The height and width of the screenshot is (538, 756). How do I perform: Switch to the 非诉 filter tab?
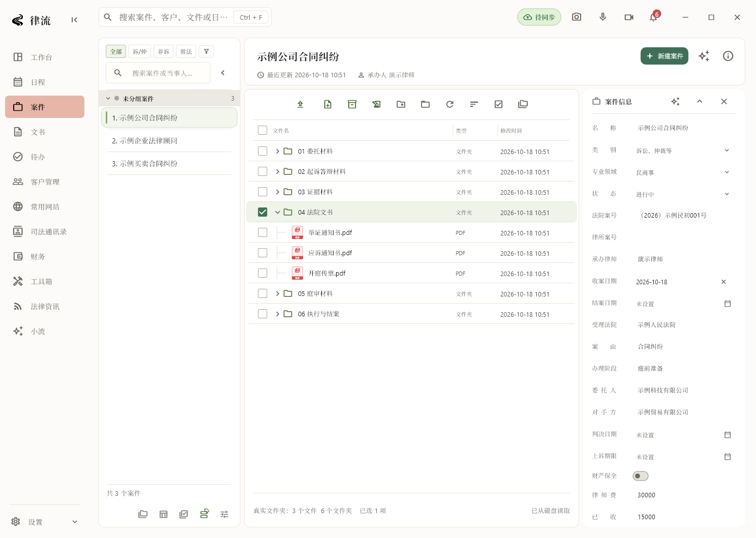pyautogui.click(x=164, y=51)
